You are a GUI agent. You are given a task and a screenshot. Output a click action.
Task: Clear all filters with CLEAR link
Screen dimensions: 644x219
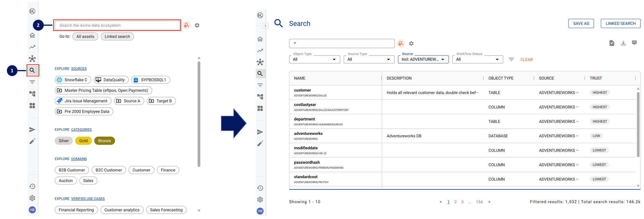tap(526, 59)
